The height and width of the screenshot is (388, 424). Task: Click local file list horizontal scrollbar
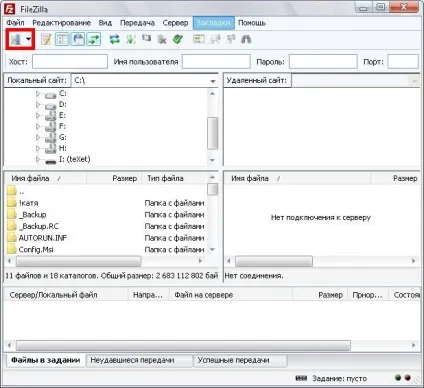tap(79, 261)
